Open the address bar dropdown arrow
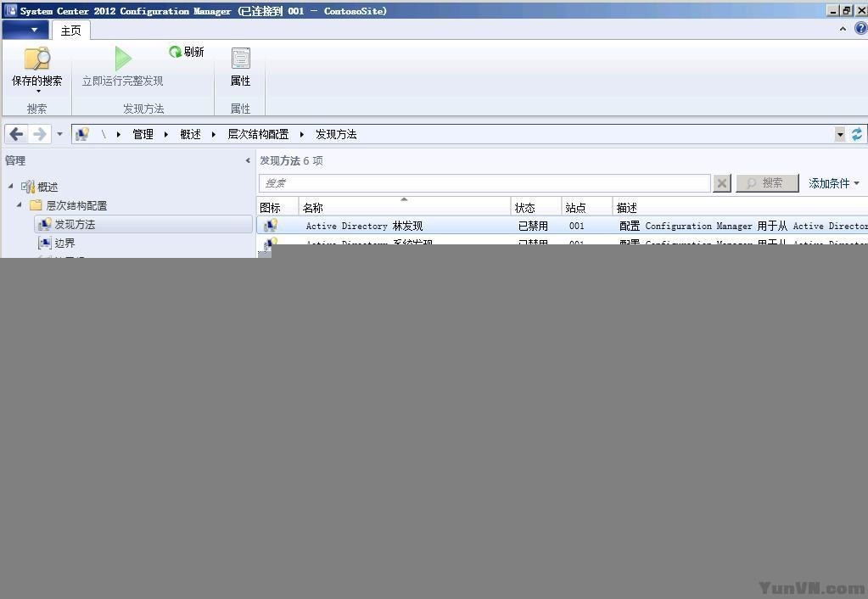 click(x=840, y=134)
